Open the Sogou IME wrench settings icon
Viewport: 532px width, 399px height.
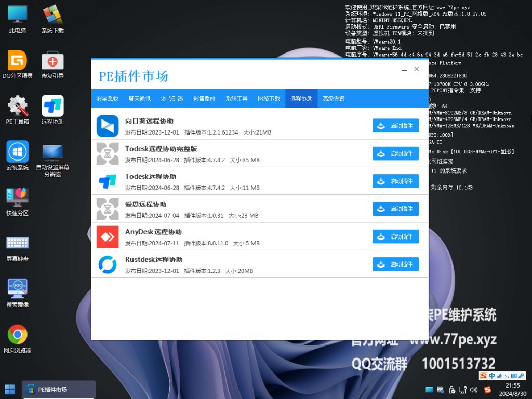point(521,376)
